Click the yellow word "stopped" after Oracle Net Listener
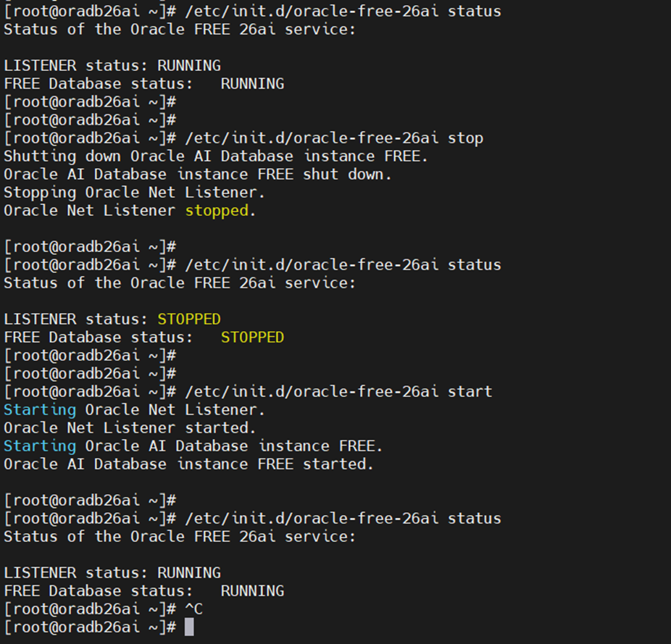Viewport: 671px width, 644px height. [x=216, y=211]
